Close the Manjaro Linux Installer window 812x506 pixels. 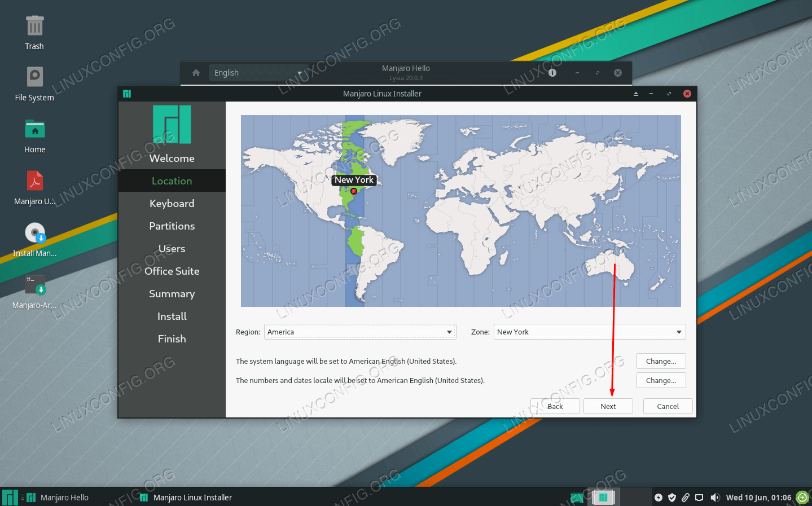click(687, 94)
